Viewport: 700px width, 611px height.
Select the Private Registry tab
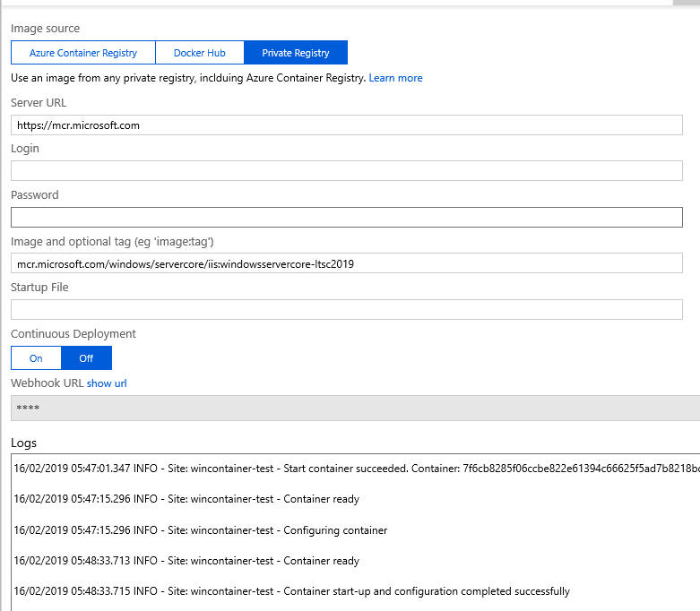(x=296, y=53)
